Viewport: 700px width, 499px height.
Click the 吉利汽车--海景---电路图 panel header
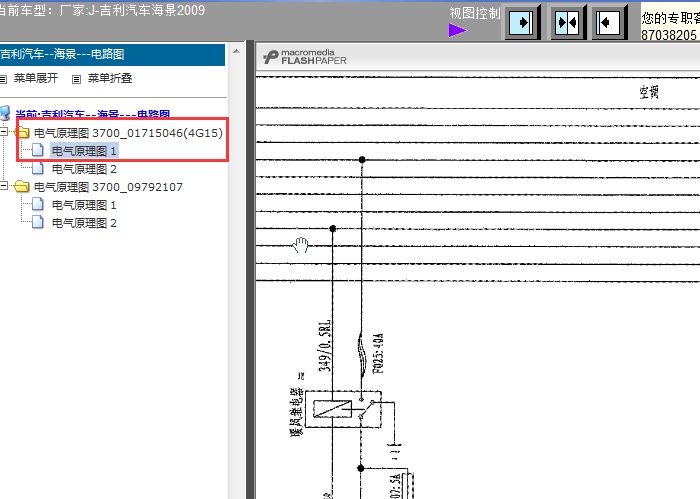coord(112,54)
